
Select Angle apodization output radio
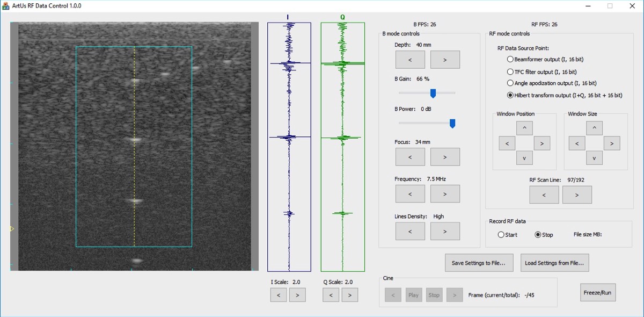(x=510, y=83)
